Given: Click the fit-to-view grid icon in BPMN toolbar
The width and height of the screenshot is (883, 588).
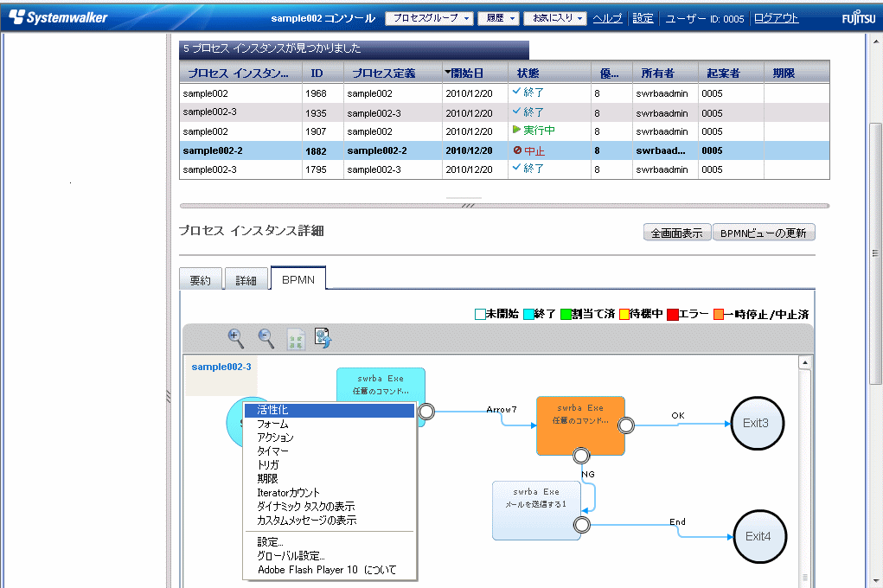Looking at the screenshot, I should point(297,340).
